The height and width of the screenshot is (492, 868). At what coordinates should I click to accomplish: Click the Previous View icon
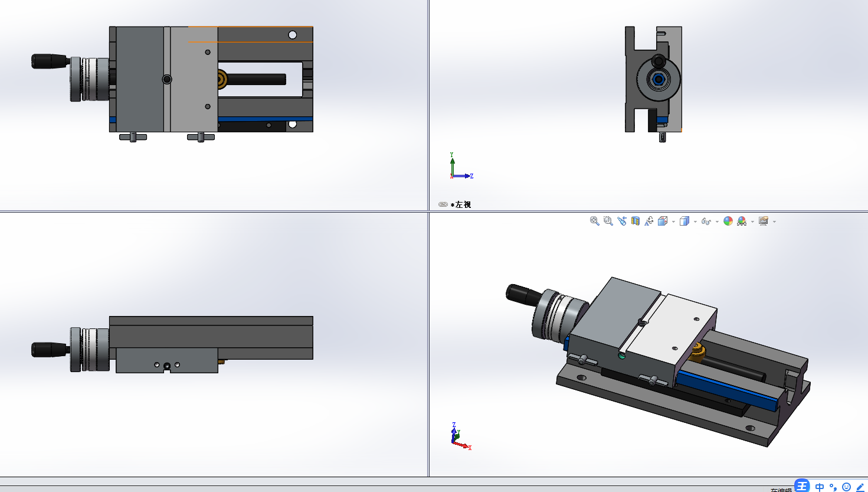click(x=622, y=221)
